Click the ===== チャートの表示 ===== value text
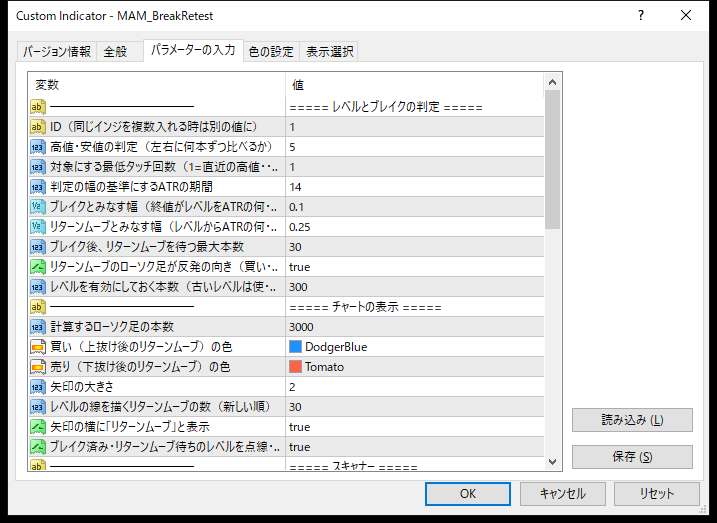717x523 pixels. click(365, 307)
